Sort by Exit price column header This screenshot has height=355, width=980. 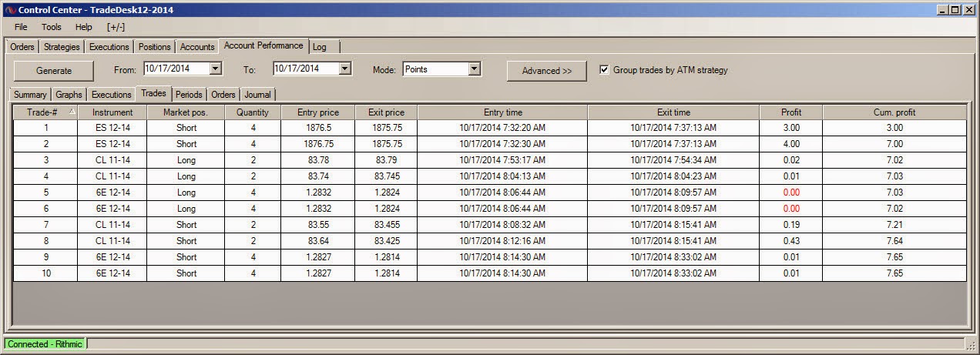[386, 112]
